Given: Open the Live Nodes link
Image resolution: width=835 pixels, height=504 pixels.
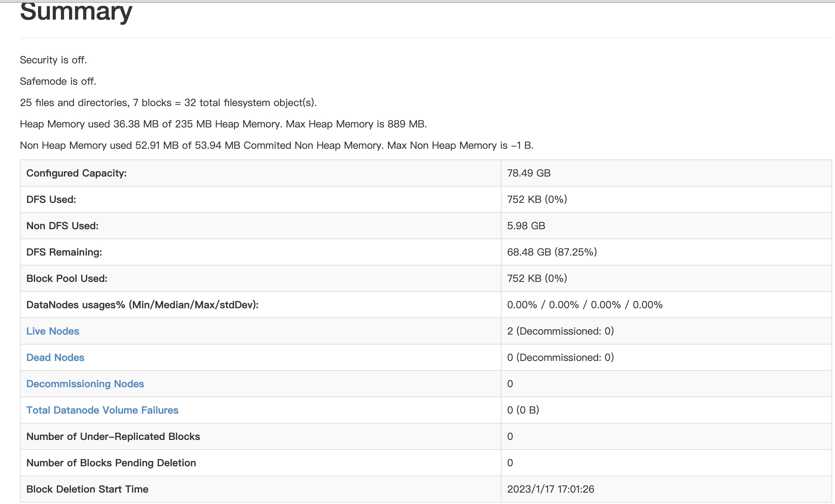Looking at the screenshot, I should [x=53, y=331].
